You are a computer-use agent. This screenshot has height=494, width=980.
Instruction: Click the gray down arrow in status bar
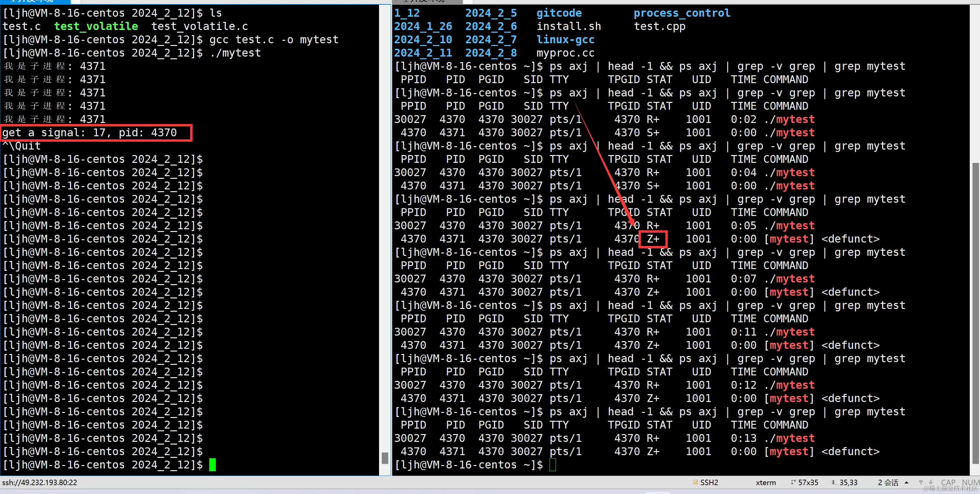(931, 482)
